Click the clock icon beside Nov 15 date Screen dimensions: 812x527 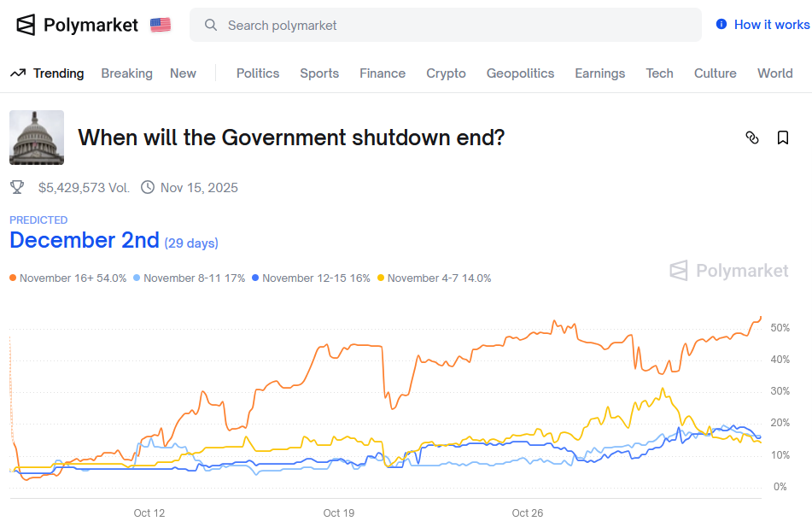click(147, 187)
